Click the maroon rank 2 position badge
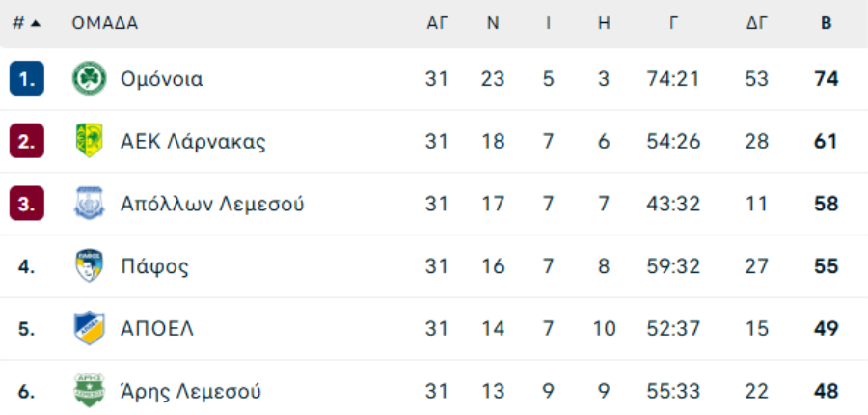 (x=27, y=142)
